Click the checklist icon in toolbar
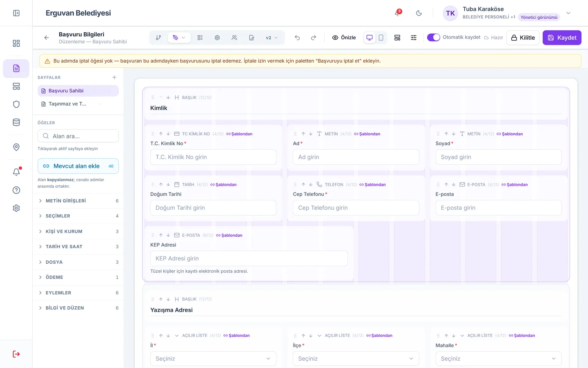 click(x=200, y=38)
